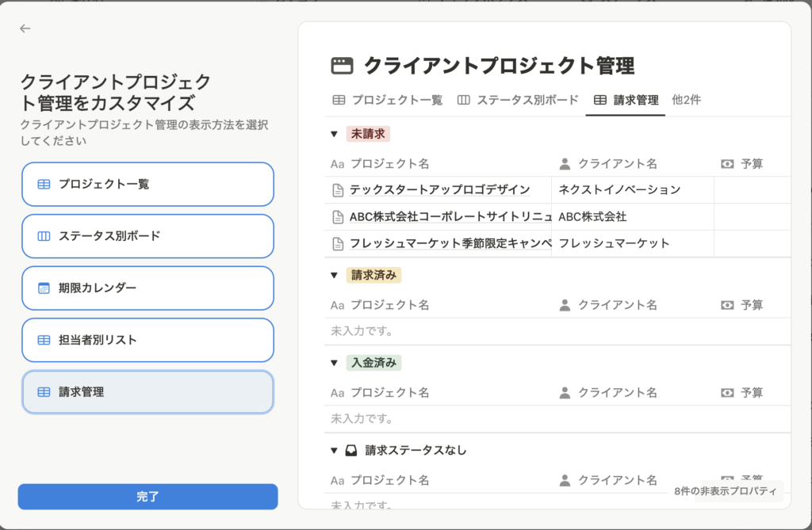Click the page icon of テックスタートアップロゴデザイン
This screenshot has width=812, height=530.
(x=338, y=190)
